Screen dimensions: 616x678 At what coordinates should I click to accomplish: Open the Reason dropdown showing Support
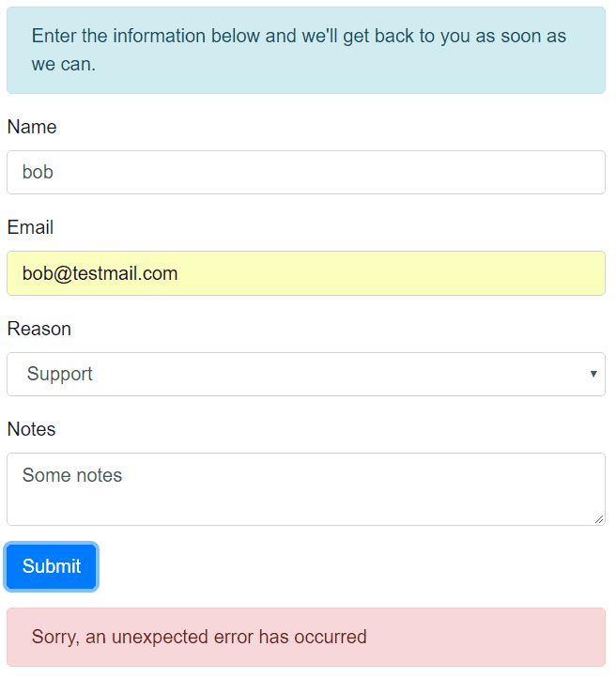306,374
